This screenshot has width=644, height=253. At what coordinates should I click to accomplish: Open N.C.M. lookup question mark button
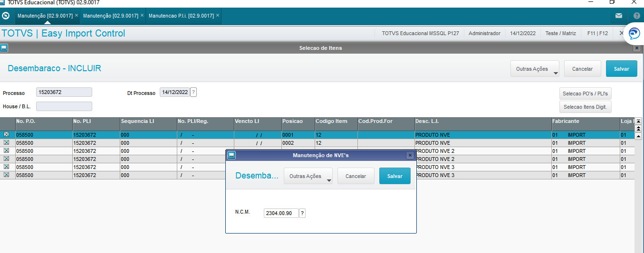click(x=303, y=213)
